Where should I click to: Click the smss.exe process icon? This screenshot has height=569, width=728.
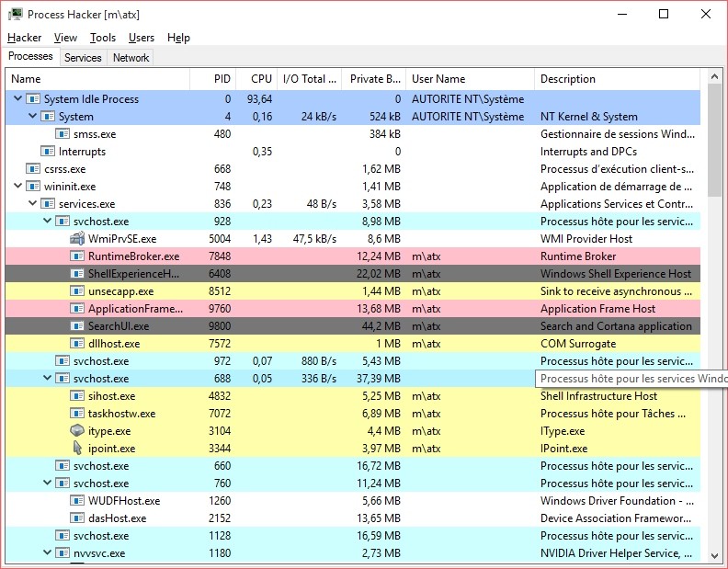pyautogui.click(x=63, y=134)
